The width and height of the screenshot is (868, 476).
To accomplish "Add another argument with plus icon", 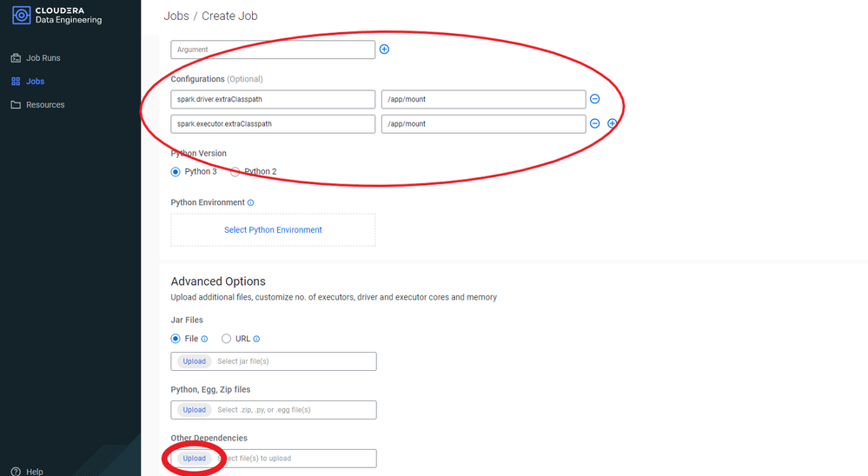I will point(384,50).
